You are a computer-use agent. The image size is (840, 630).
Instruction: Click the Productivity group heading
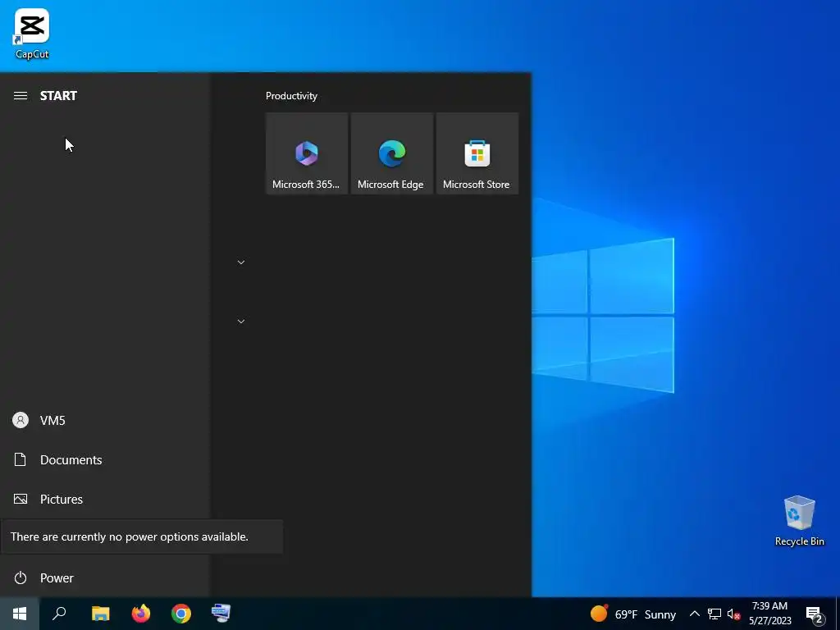click(x=291, y=96)
